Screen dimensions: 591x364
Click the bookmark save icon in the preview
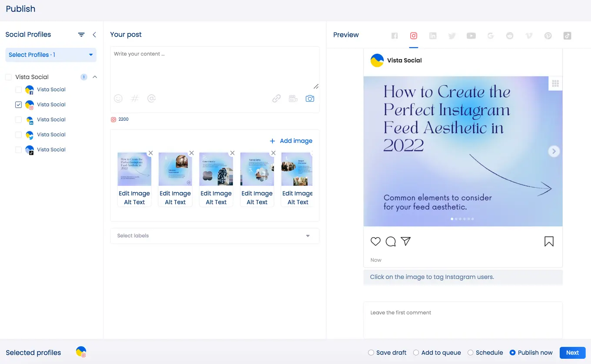[549, 241]
